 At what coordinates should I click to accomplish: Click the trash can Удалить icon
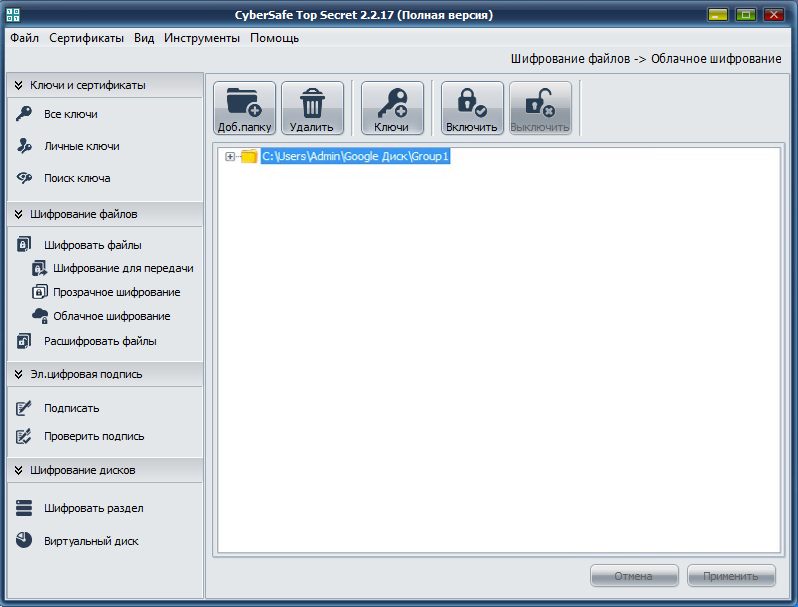312,108
